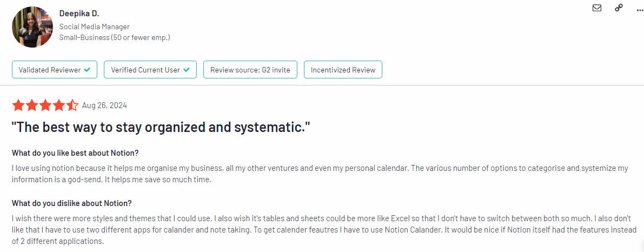
Task: Click the third rating star
Action: pyautogui.click(x=45, y=105)
